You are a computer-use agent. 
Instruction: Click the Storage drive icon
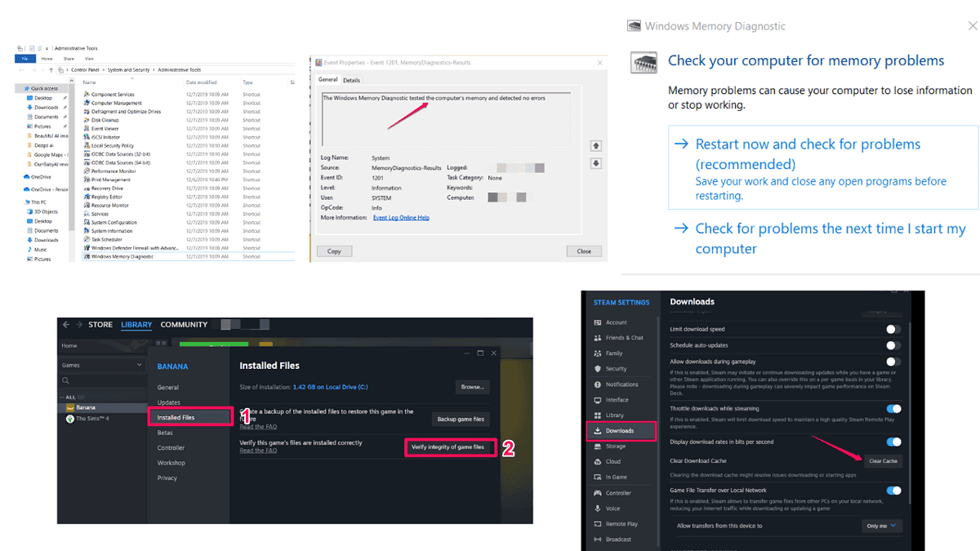pos(598,447)
